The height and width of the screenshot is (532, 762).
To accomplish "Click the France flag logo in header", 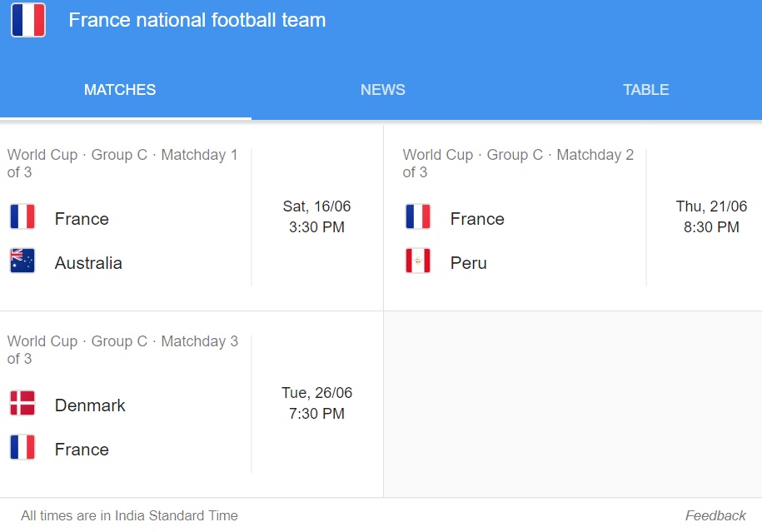I will click(x=28, y=20).
